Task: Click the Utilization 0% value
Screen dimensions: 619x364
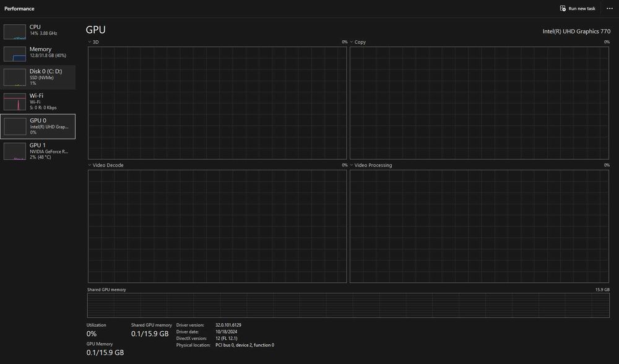Action: (x=92, y=334)
